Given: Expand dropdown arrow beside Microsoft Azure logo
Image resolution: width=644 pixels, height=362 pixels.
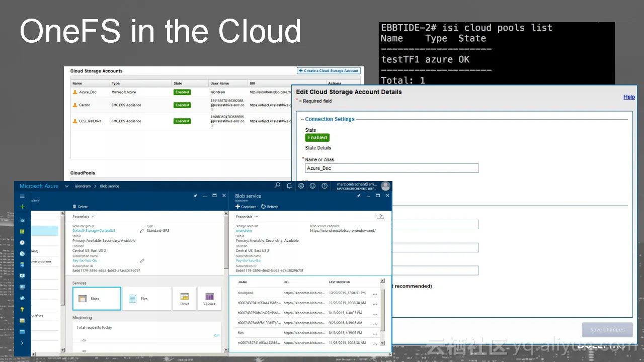Looking at the screenshot, I should (66, 186).
